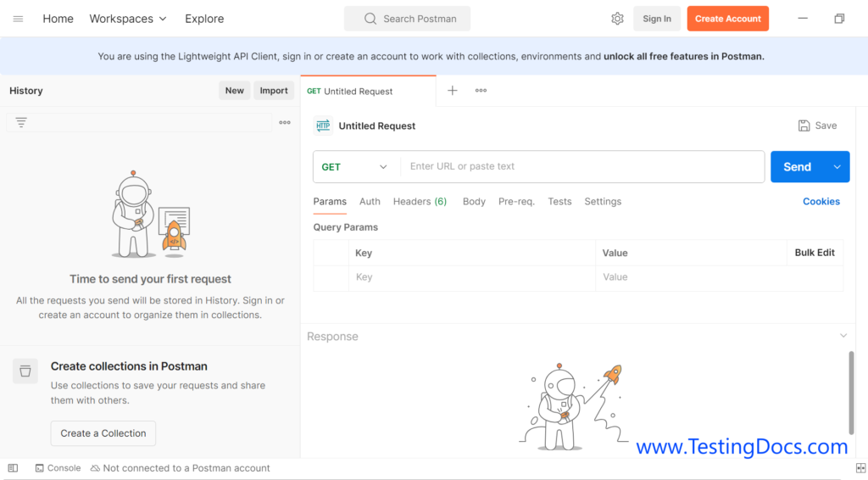Screen dimensions: 868x480
Task: Toggle sidebar visibility in status bar
Action: (13, 468)
